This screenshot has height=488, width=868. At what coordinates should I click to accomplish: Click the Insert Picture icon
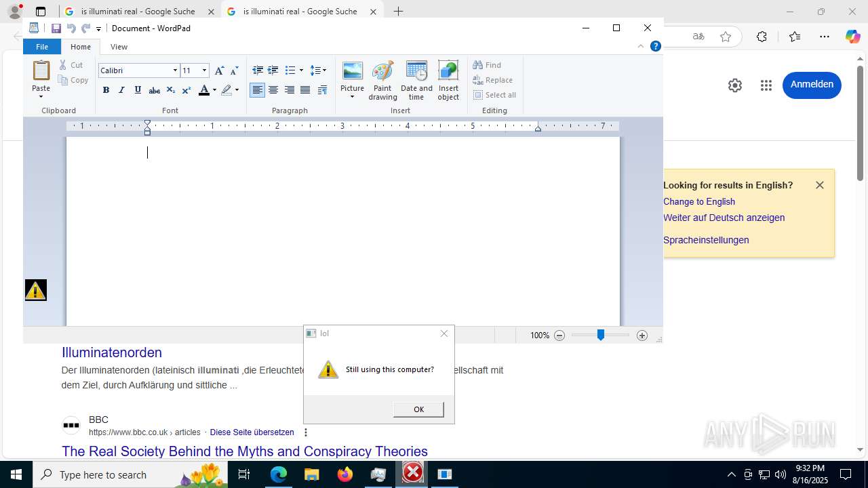pyautogui.click(x=352, y=71)
